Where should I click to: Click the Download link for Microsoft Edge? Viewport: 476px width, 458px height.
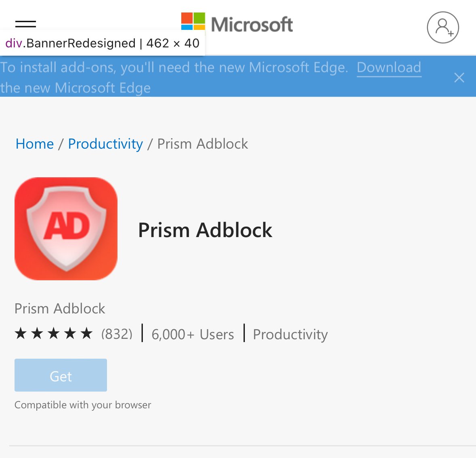389,67
